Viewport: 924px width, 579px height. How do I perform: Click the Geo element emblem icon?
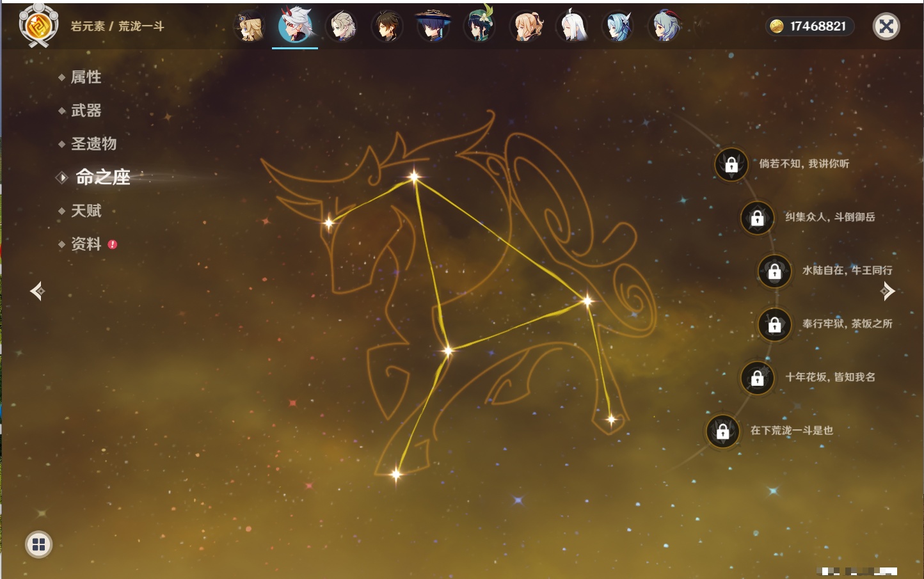pos(38,26)
